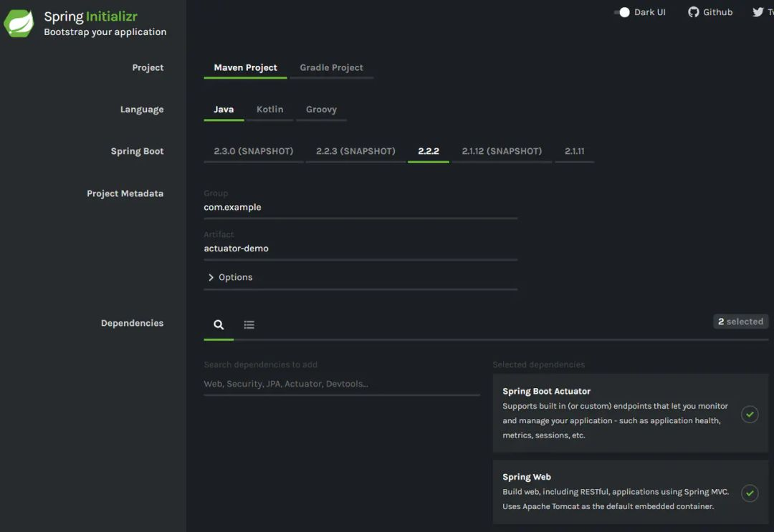Choose Spring Boot version 2.2.3 SNAPSHOT

click(356, 150)
